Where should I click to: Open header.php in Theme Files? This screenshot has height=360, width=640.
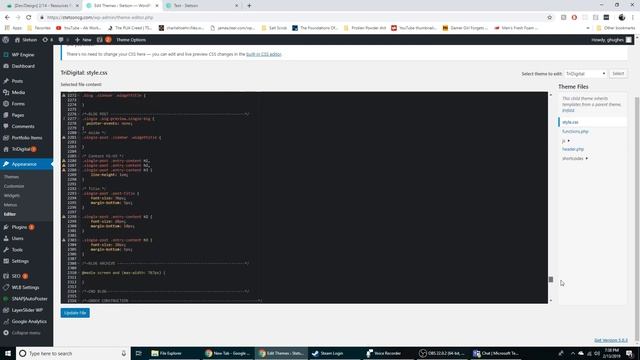(573, 149)
